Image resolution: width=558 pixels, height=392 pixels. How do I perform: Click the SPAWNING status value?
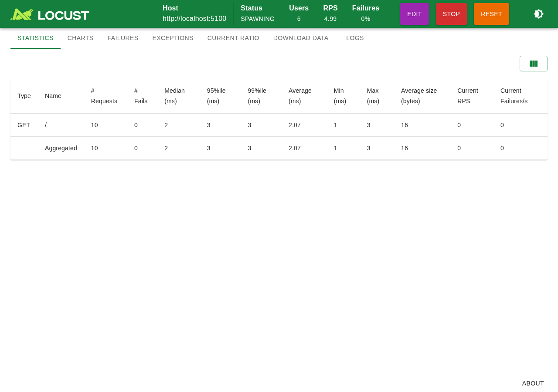(x=258, y=19)
